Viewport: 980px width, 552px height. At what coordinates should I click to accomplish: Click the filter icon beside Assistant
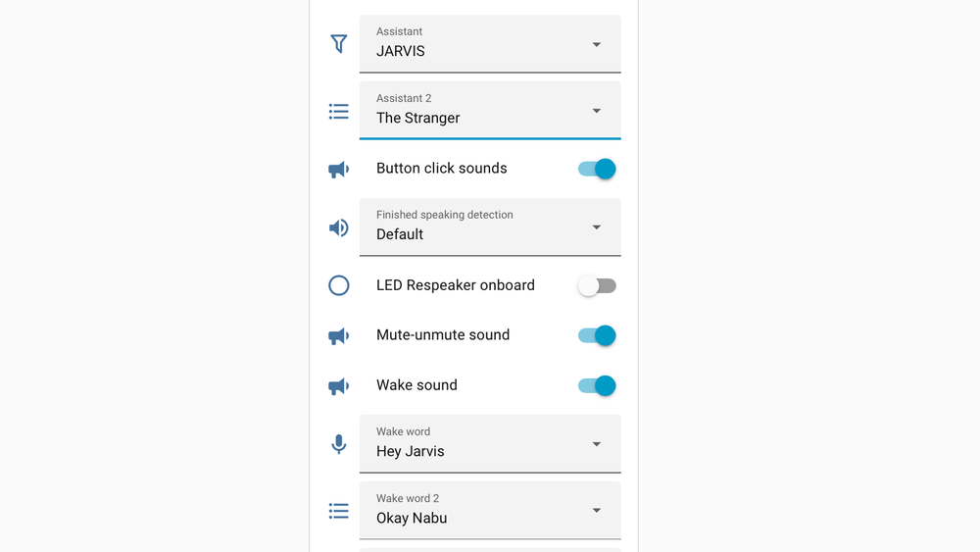coord(339,44)
